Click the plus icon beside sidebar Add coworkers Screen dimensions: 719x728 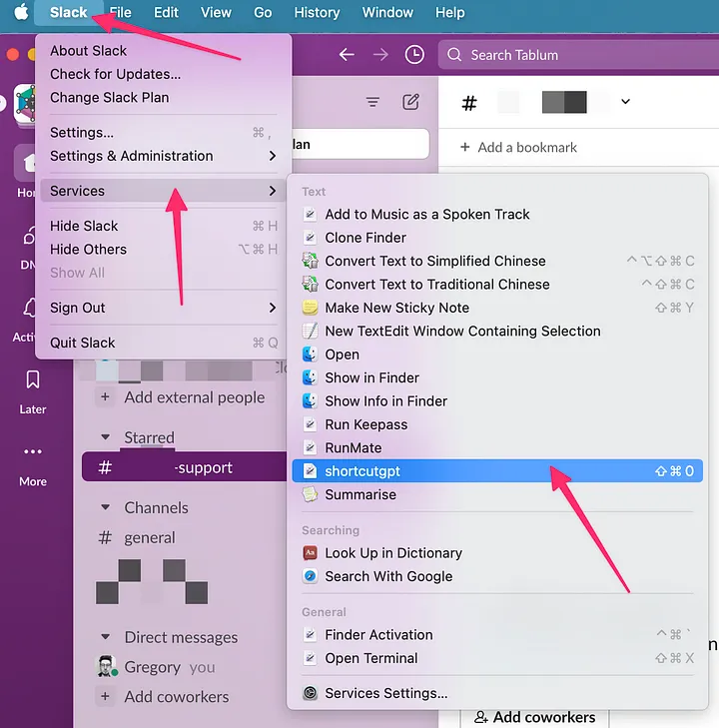click(x=105, y=696)
